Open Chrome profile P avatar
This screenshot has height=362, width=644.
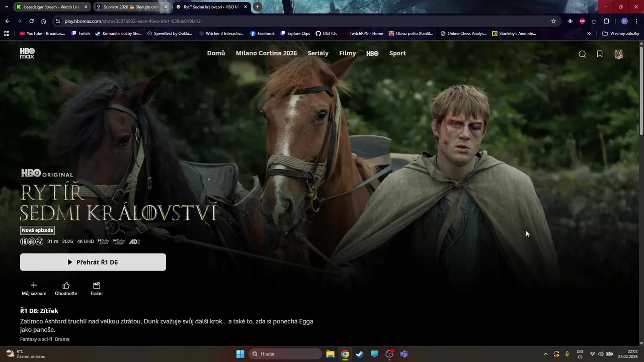pos(624,21)
